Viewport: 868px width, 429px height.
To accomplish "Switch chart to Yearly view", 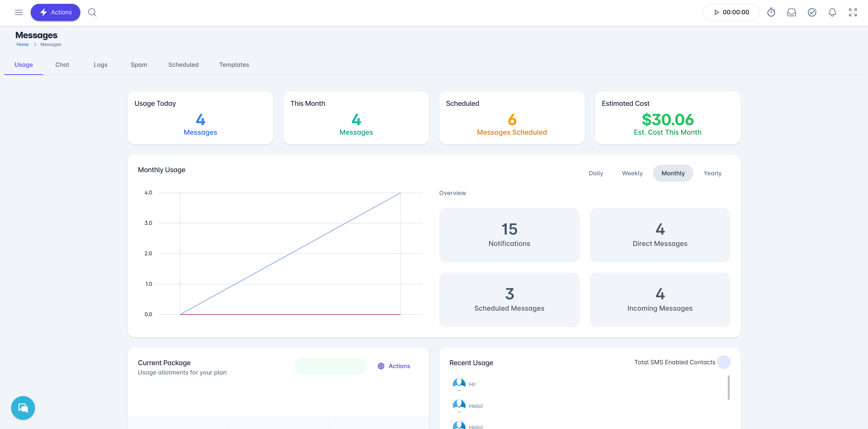I will coord(712,173).
